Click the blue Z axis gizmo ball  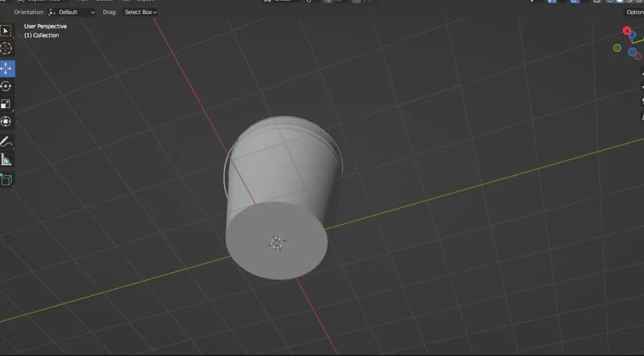click(633, 35)
